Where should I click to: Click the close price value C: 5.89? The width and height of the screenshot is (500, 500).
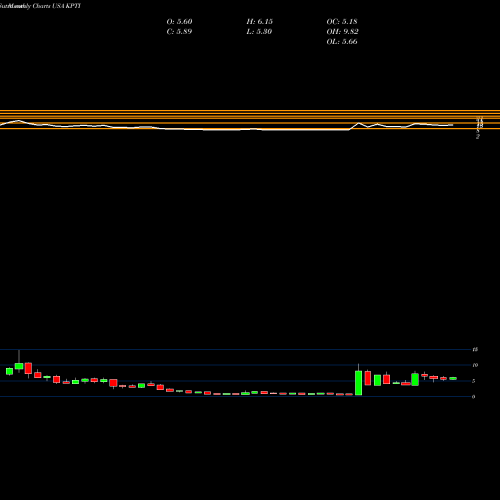tap(179, 32)
